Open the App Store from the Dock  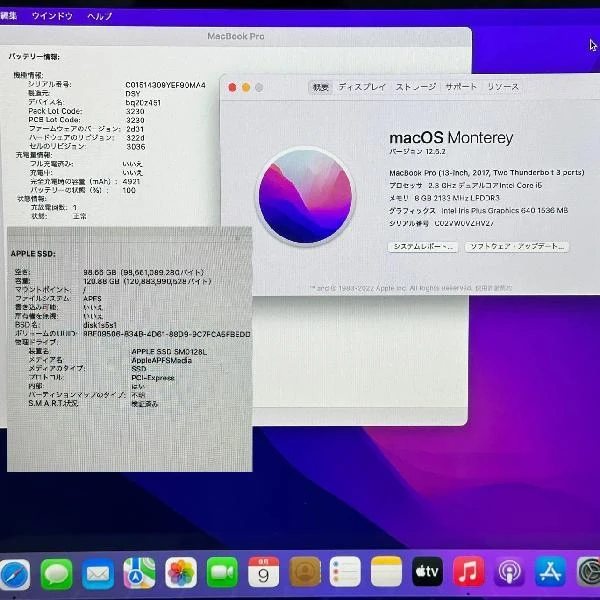550,571
